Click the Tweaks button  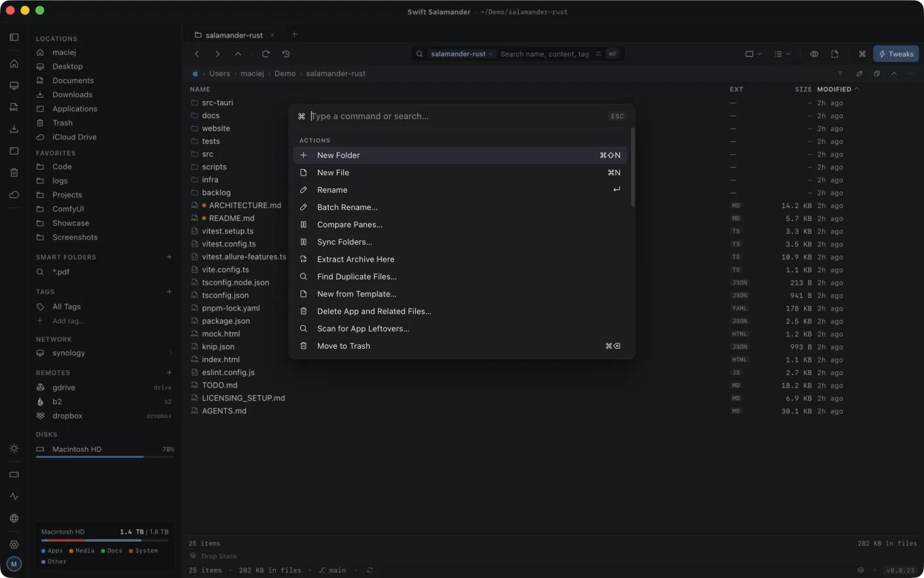click(x=896, y=54)
